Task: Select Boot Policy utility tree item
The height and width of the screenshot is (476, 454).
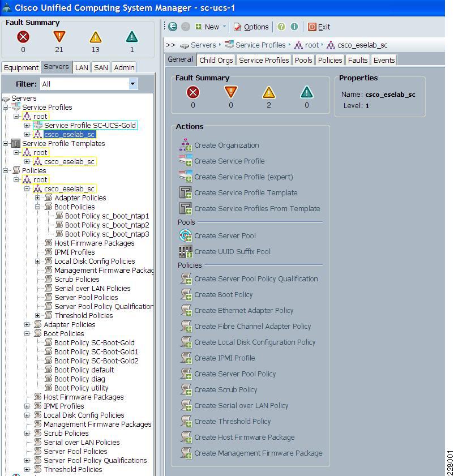Action: click(81, 388)
